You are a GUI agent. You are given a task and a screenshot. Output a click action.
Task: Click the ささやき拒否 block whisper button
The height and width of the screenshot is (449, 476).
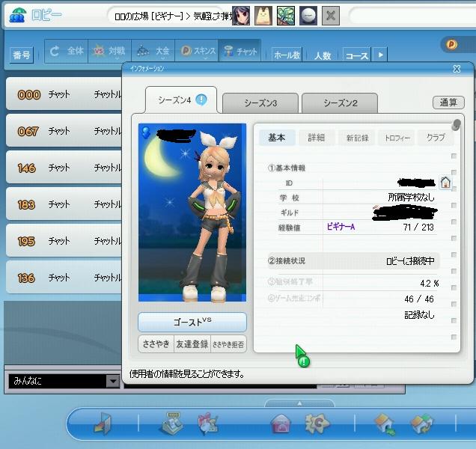228,344
